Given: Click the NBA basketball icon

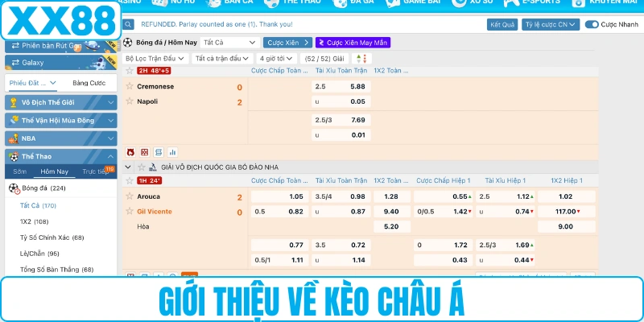Looking at the screenshot, I should [x=14, y=138].
